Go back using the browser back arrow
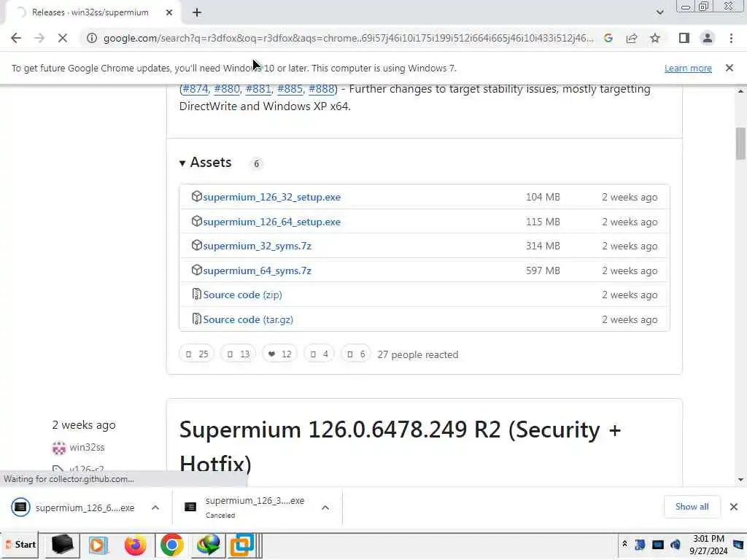This screenshot has height=560, width=747. pos(16,38)
